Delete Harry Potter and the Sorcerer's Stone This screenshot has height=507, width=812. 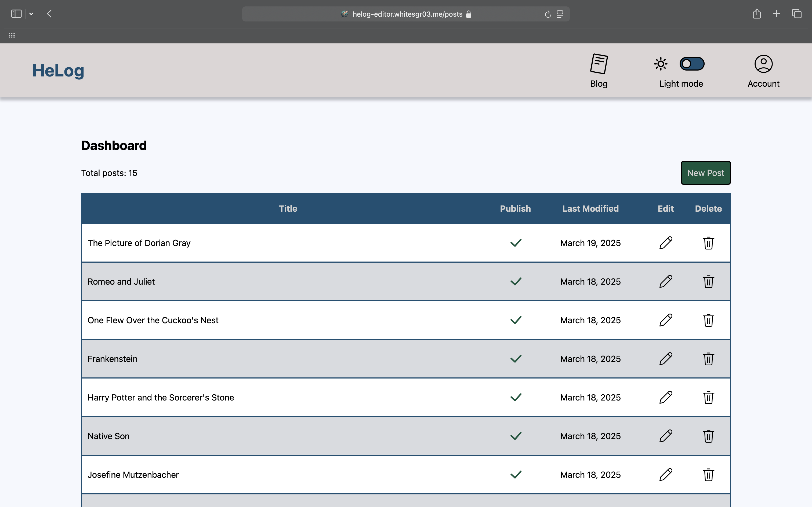coord(708,397)
